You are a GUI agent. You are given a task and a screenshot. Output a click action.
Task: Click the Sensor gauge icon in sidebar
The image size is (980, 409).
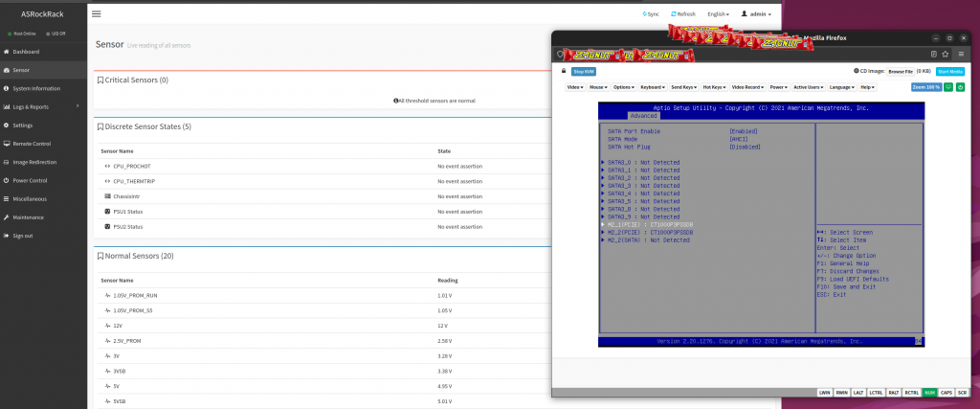7,70
